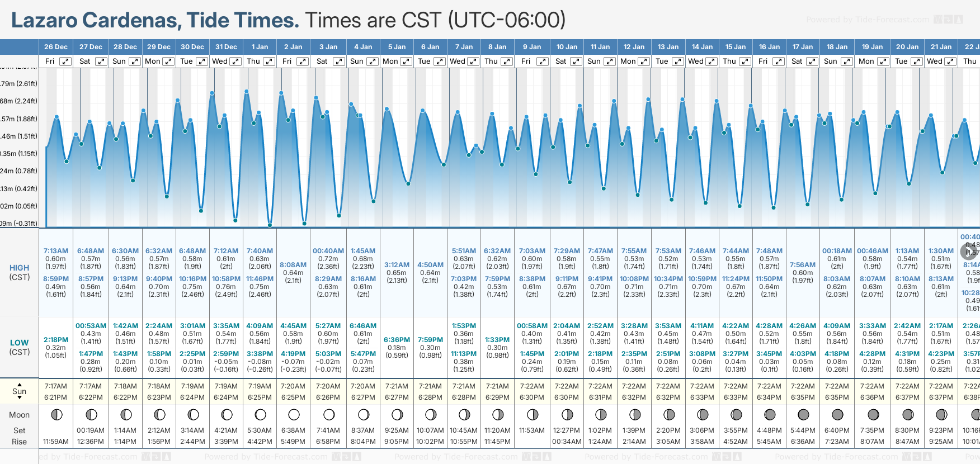Click the moon phase icon under 2 Jan
This screenshot has height=464, width=980.
(294, 415)
